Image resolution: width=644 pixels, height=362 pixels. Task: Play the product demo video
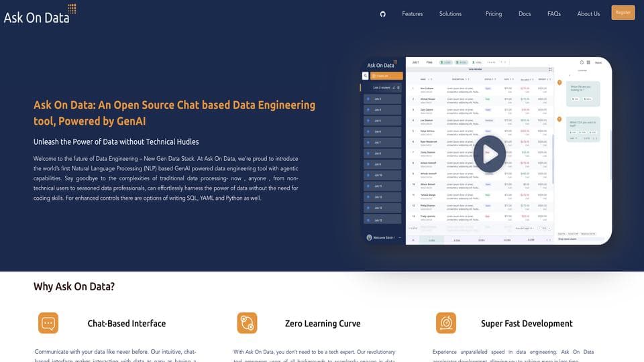point(490,154)
